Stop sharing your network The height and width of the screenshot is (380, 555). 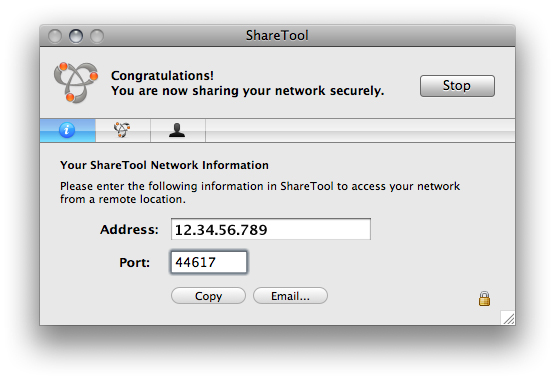[x=457, y=86]
